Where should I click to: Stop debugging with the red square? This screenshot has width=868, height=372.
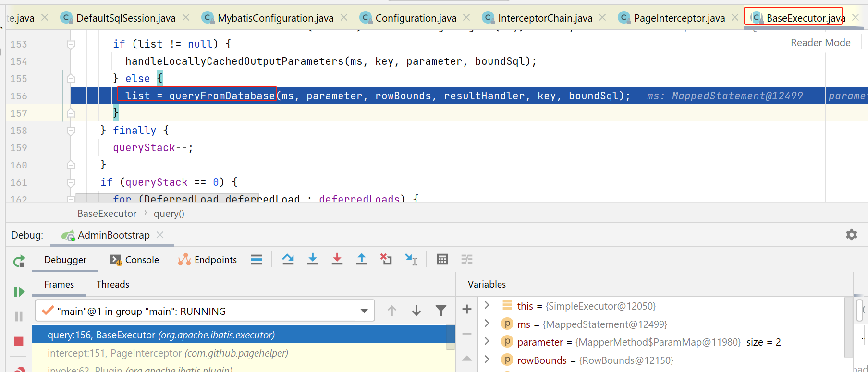(19, 341)
